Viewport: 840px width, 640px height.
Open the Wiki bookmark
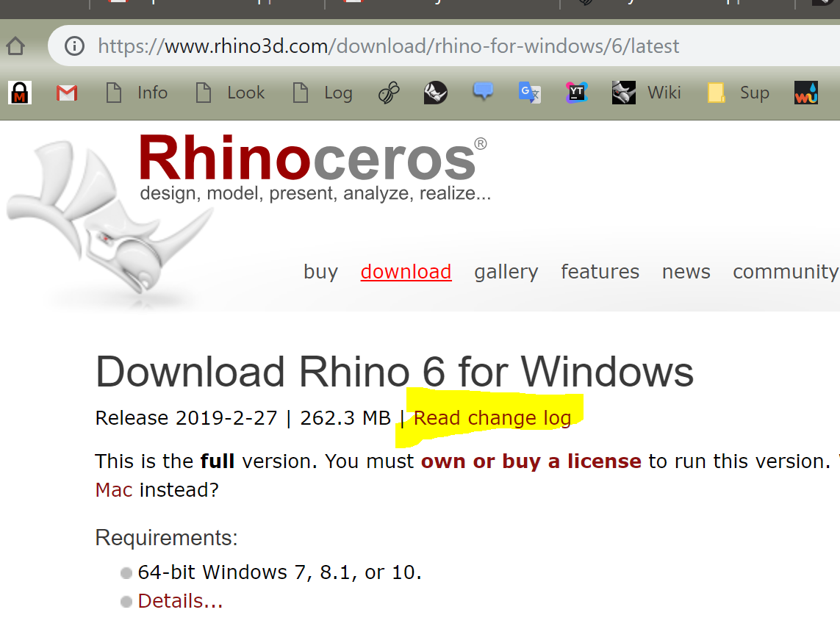(647, 93)
